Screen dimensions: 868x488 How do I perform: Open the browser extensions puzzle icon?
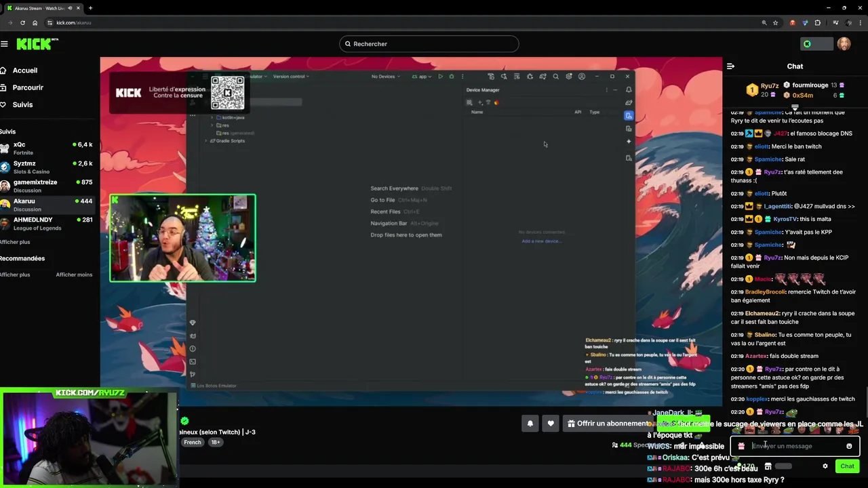(817, 22)
